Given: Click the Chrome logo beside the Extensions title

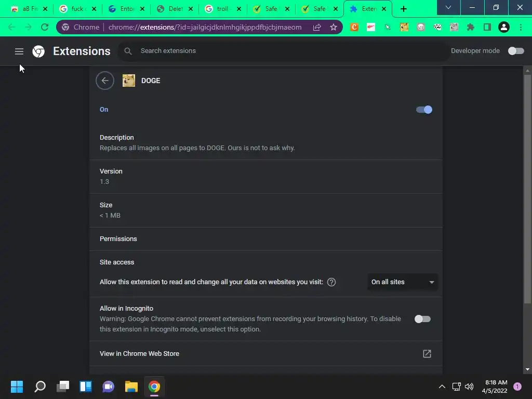Looking at the screenshot, I should tap(38, 51).
